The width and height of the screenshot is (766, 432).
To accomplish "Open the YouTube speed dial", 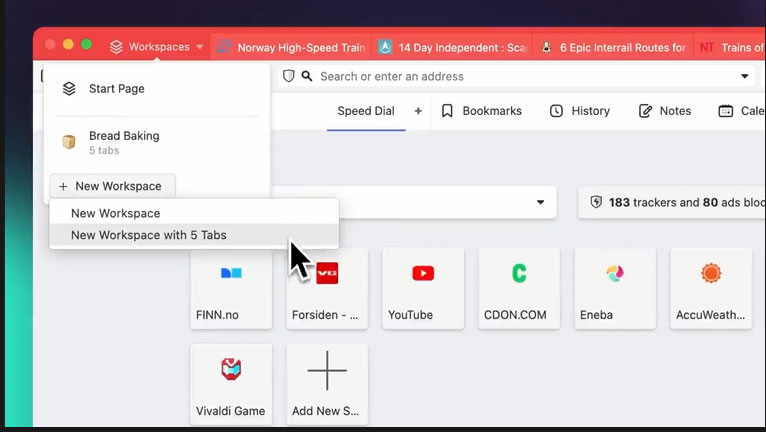I will (x=423, y=288).
